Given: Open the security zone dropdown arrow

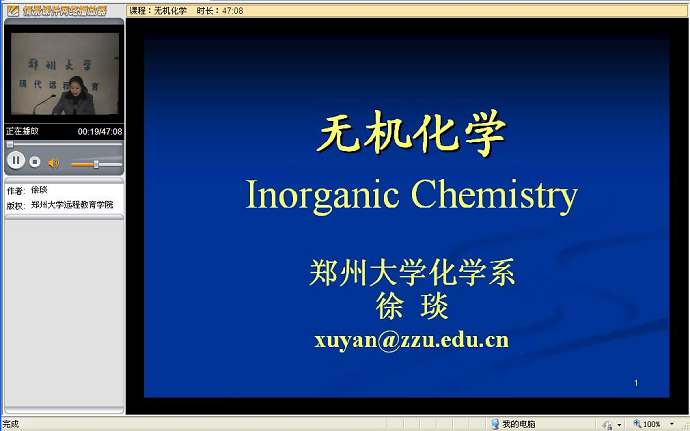Looking at the screenshot, I should point(620,425).
